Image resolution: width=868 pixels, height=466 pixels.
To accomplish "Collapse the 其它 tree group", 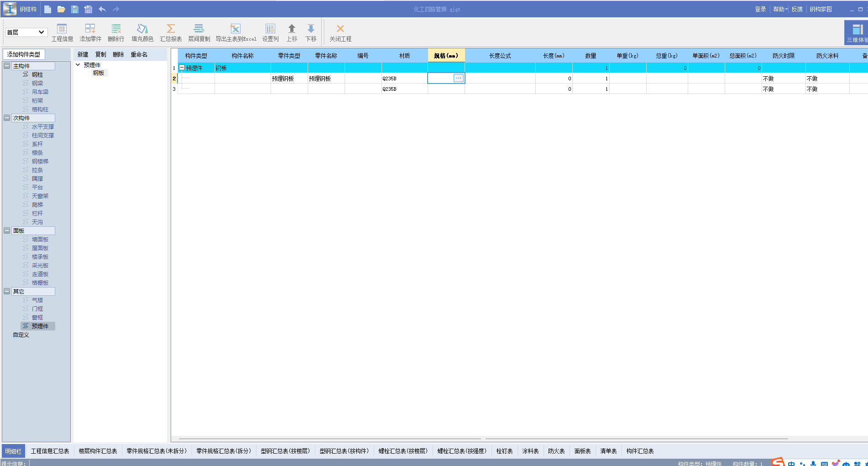I will 7,291.
